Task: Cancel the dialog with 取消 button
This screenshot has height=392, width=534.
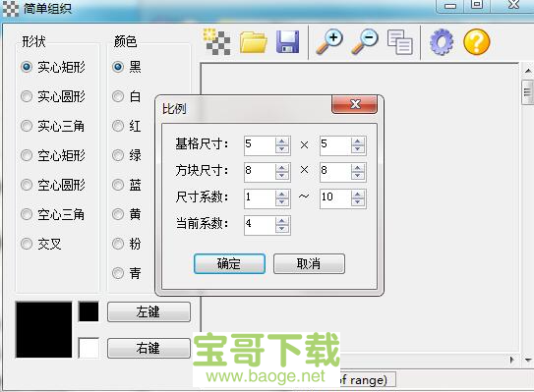Action: point(309,263)
